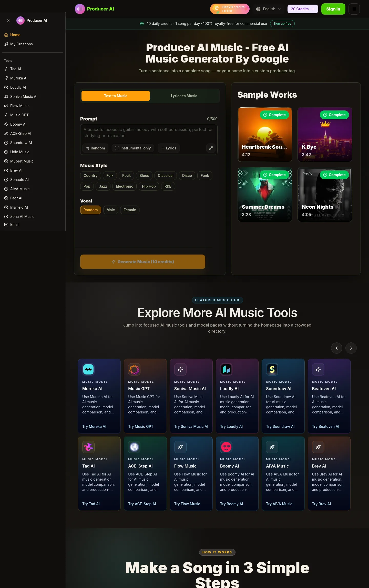Toggle the Classical music style
Image resolution: width=369 pixels, height=588 pixels.
pos(166,176)
